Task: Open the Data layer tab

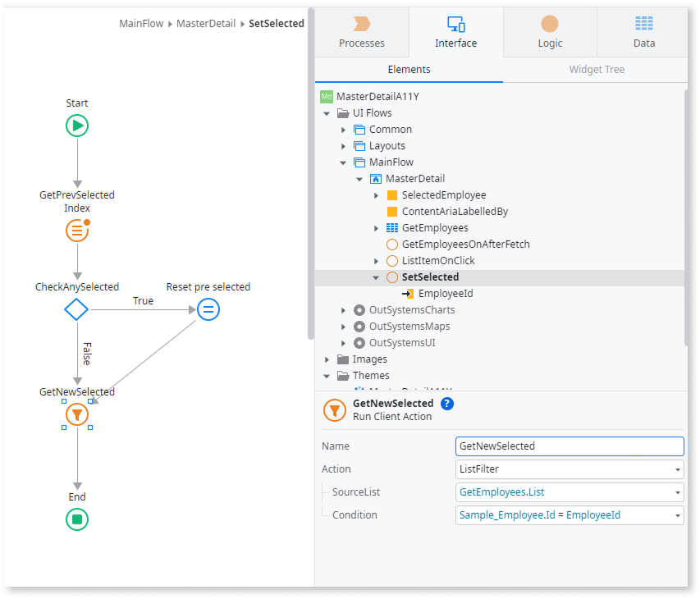Action: coord(644,32)
